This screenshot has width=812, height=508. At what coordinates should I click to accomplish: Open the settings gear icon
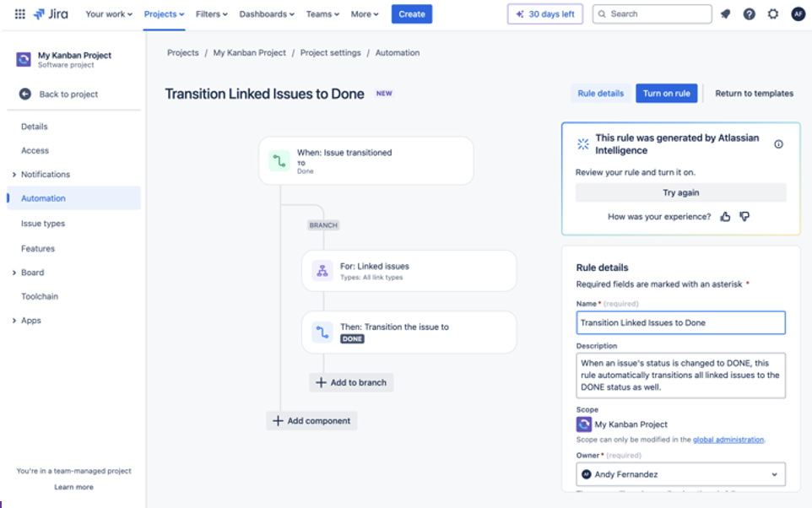click(772, 14)
